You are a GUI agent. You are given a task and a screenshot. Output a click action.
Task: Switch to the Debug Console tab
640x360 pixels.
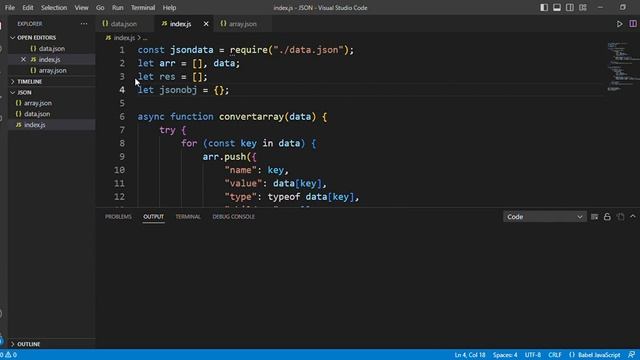tap(233, 217)
